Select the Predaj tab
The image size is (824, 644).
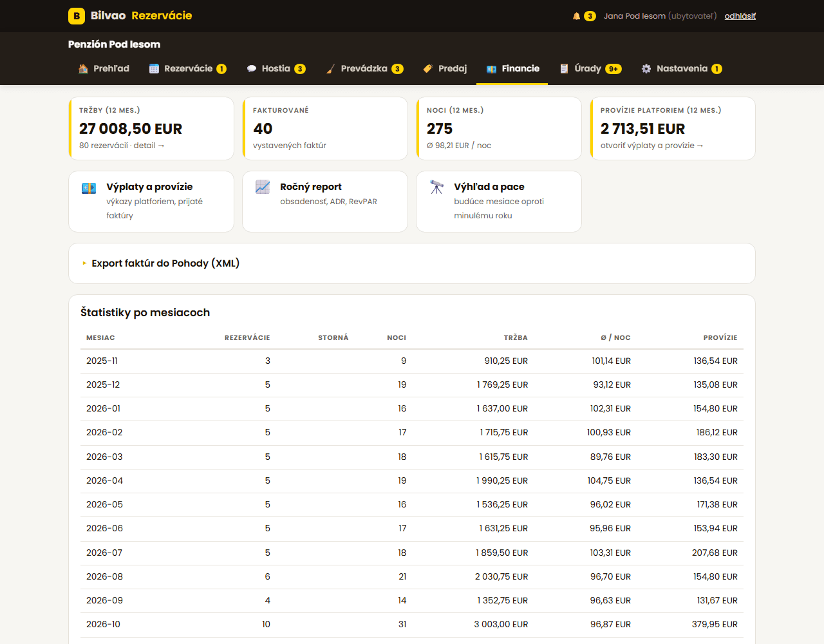click(x=445, y=69)
